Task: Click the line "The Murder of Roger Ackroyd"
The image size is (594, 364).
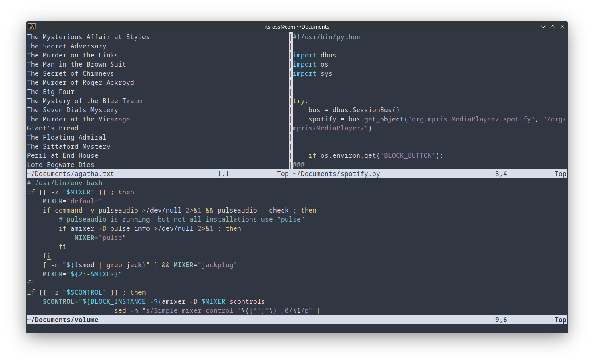Action: pyautogui.click(x=80, y=82)
